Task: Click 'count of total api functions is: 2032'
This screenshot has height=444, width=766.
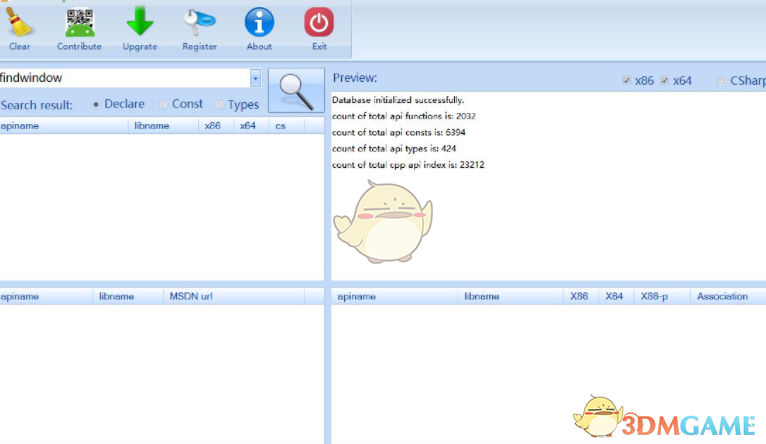Action: 404,116
